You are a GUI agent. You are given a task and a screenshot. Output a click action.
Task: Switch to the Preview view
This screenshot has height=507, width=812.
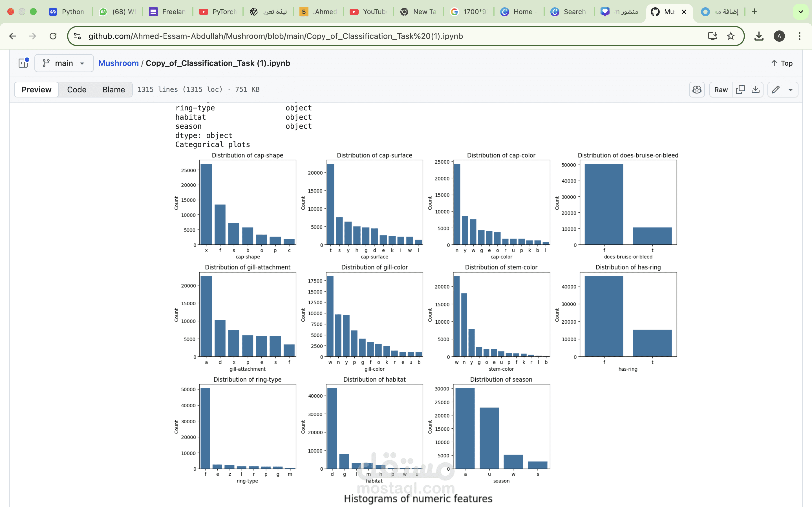click(36, 90)
